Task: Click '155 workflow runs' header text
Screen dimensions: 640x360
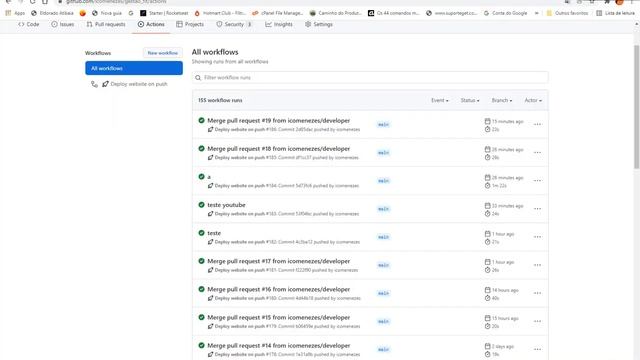Action: (x=220, y=100)
